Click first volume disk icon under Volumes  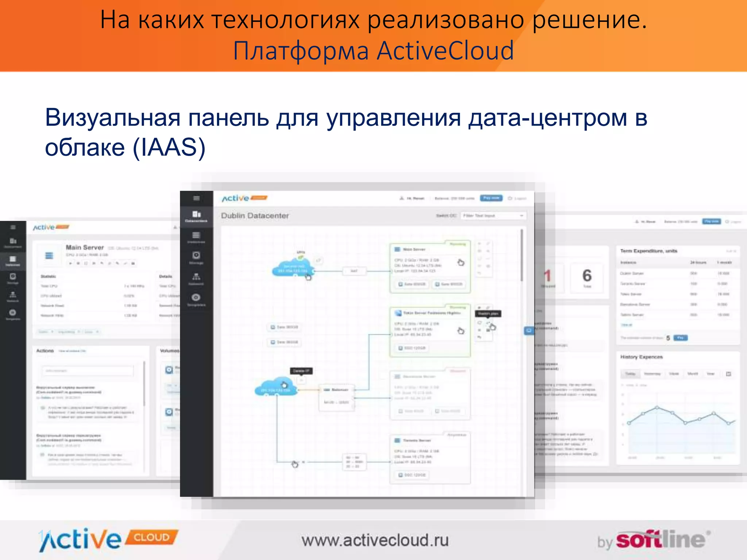point(169,370)
